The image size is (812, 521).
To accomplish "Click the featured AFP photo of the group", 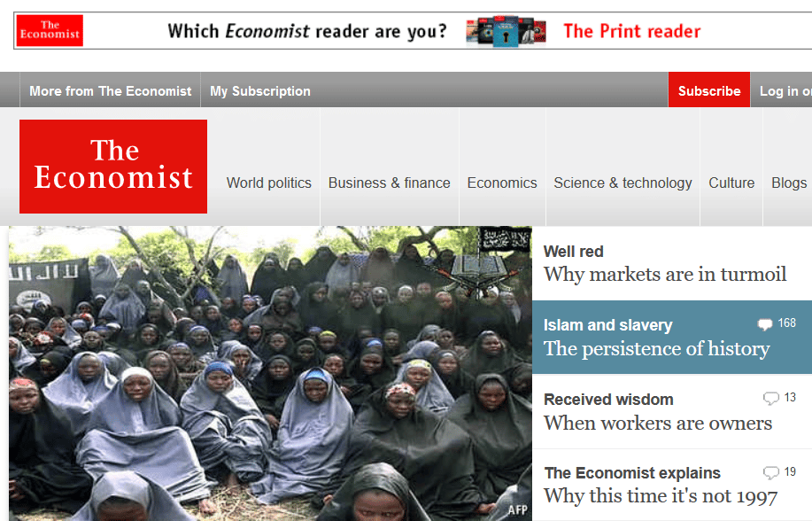I will point(270,373).
